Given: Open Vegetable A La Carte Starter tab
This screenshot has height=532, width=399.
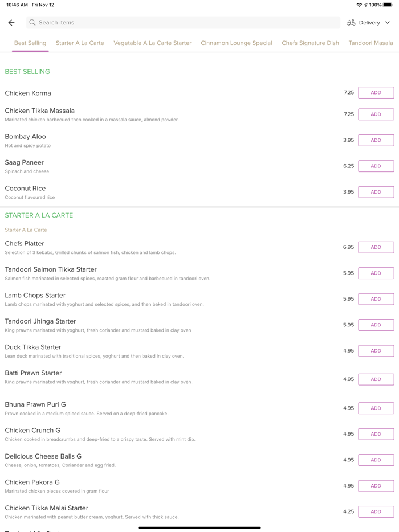Looking at the screenshot, I should click(x=152, y=43).
